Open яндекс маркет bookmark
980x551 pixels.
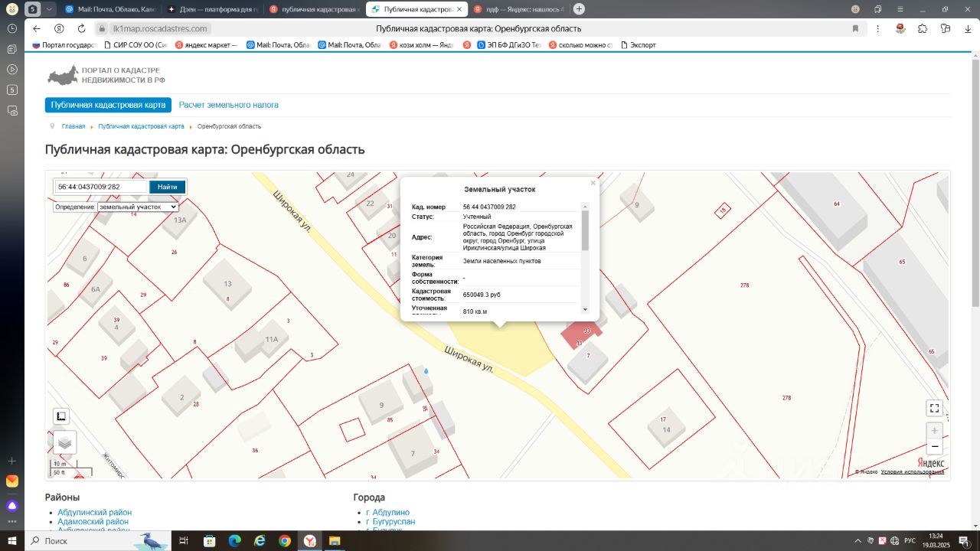tap(207, 45)
